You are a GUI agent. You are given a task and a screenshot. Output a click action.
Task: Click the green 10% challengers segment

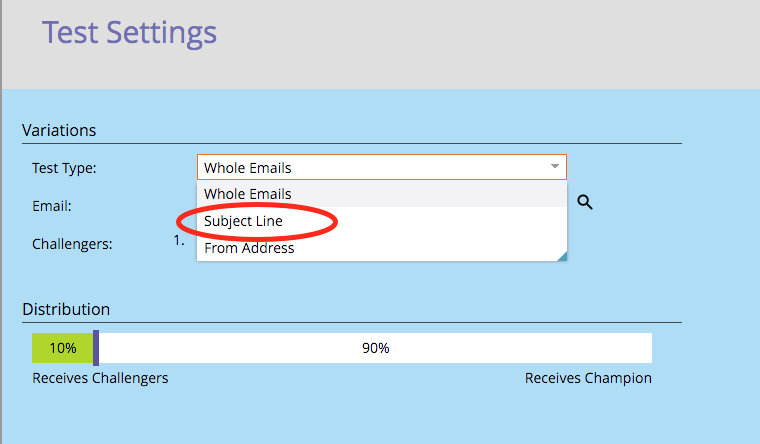[63, 348]
